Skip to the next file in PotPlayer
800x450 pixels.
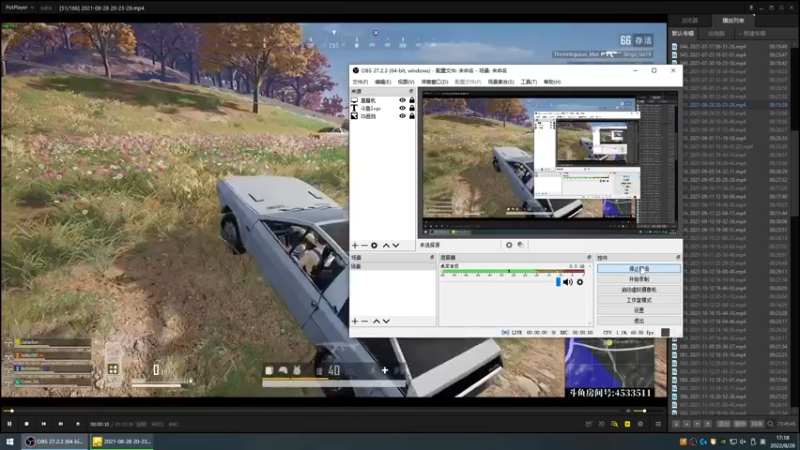coord(61,424)
